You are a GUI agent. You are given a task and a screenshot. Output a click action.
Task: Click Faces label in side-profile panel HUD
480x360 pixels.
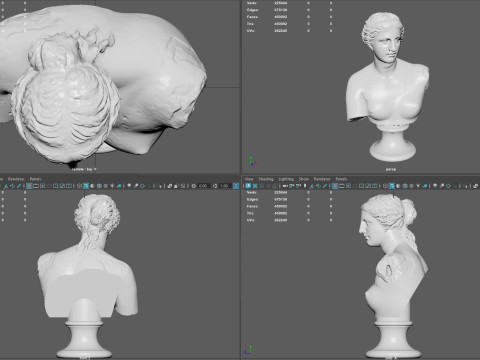point(252,206)
